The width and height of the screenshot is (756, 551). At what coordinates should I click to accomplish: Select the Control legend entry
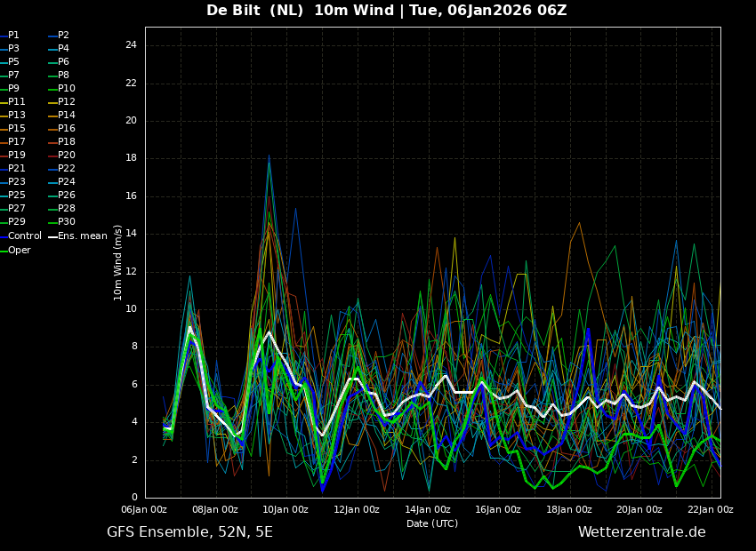20,236
